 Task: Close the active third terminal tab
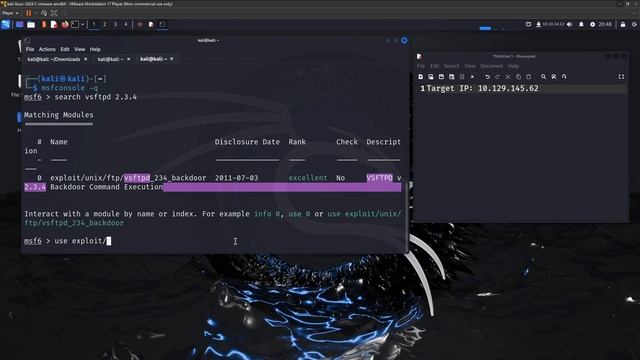pyautogui.click(x=171, y=59)
